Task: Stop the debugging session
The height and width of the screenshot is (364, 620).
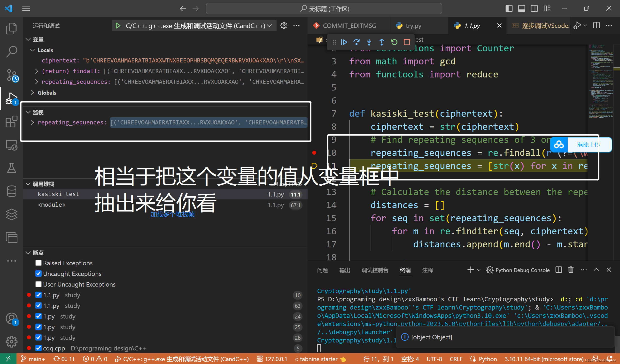Action: click(407, 42)
